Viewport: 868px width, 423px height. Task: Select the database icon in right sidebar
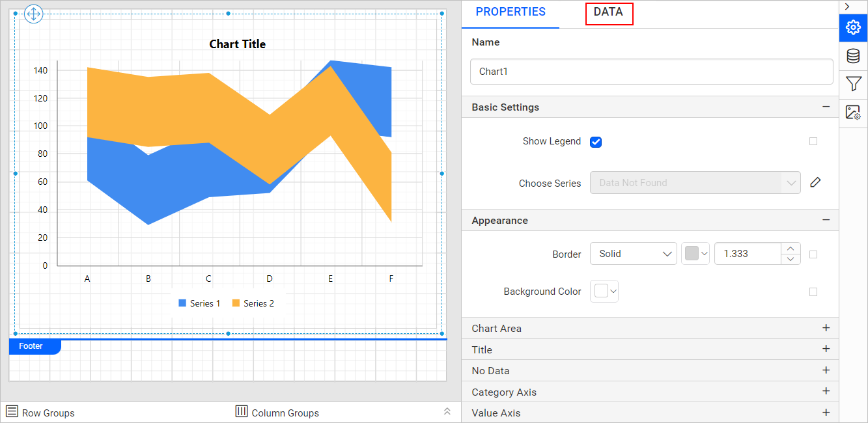[x=853, y=56]
